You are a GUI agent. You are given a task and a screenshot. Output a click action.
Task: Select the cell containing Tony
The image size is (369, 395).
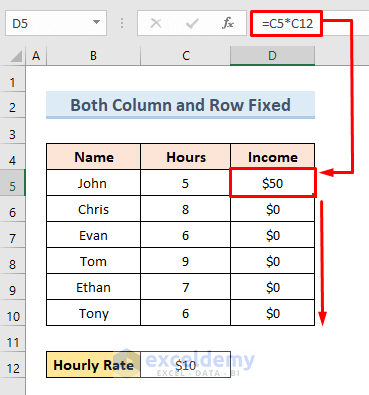point(94,313)
